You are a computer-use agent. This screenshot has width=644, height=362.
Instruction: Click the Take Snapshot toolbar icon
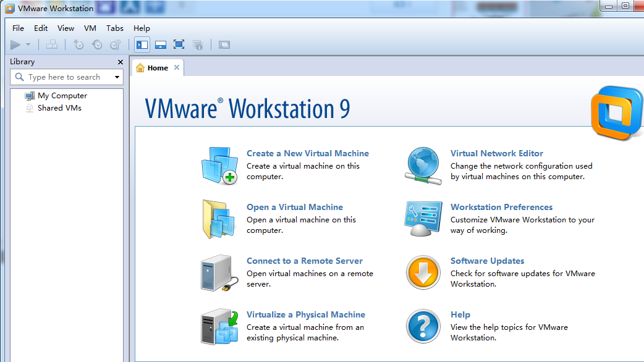(78, 44)
